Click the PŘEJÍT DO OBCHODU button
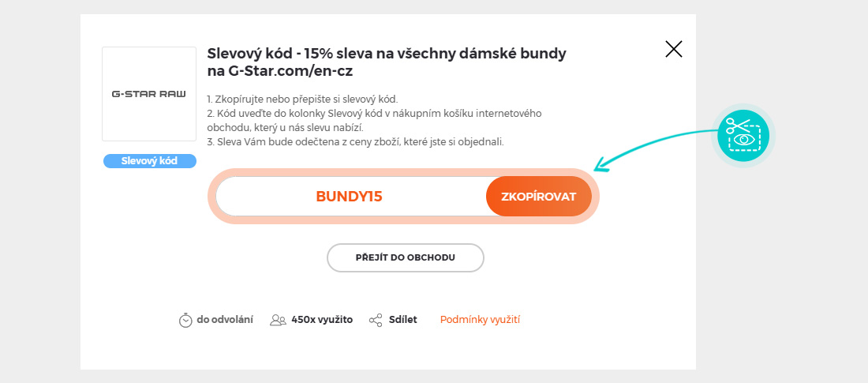Image resolution: width=868 pixels, height=383 pixels. click(405, 257)
